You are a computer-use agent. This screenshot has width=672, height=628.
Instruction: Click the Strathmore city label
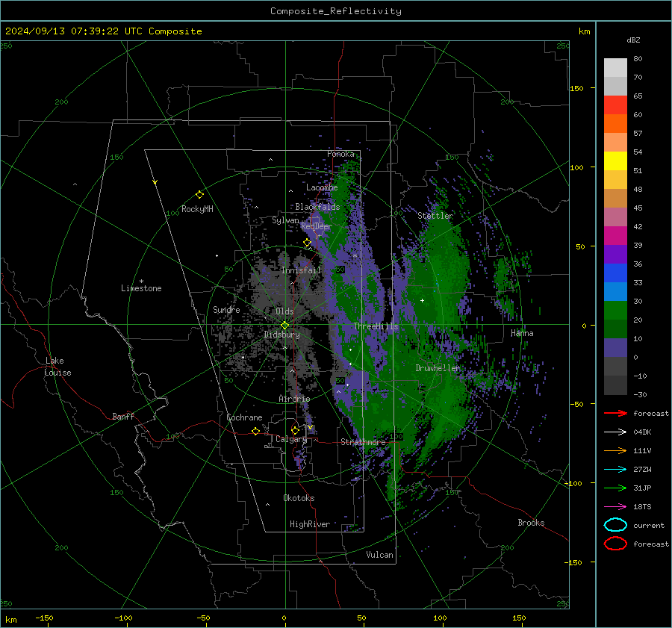(363, 442)
